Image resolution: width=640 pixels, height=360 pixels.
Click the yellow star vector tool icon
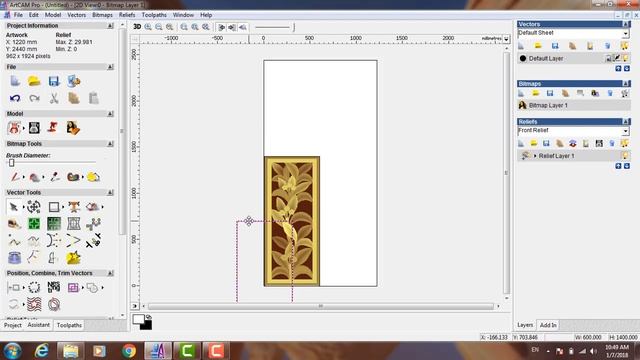[x=73, y=258]
